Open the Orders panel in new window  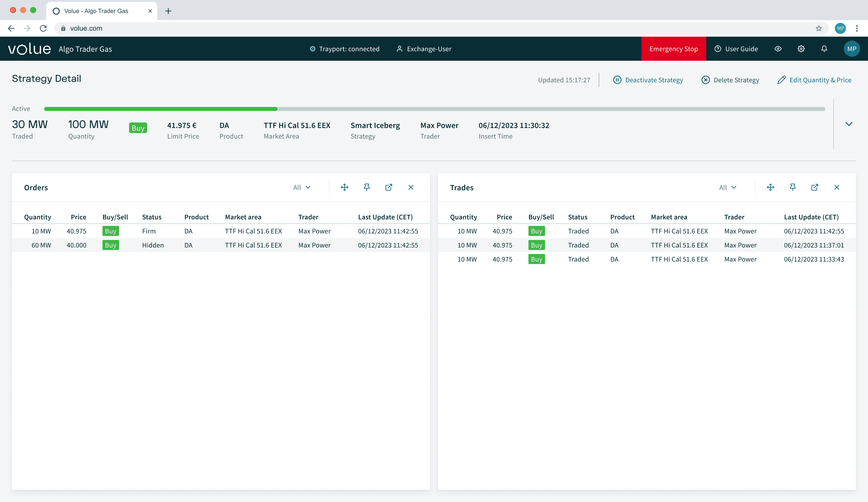click(x=389, y=187)
